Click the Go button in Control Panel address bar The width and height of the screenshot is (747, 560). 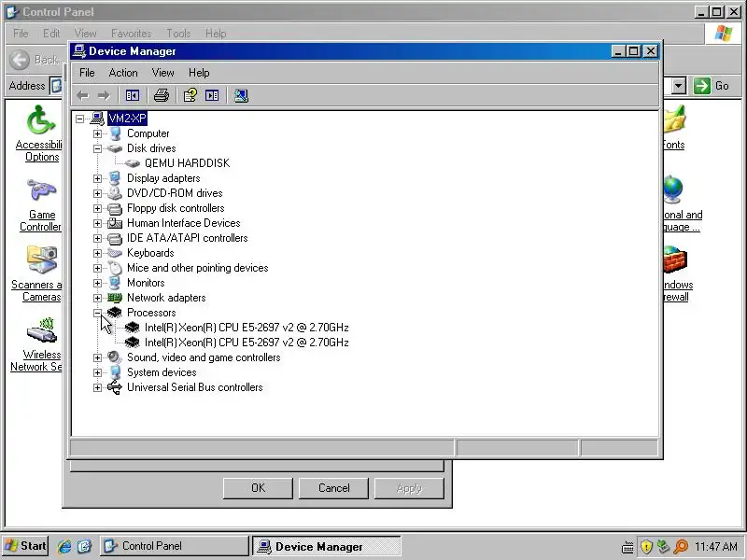click(712, 86)
